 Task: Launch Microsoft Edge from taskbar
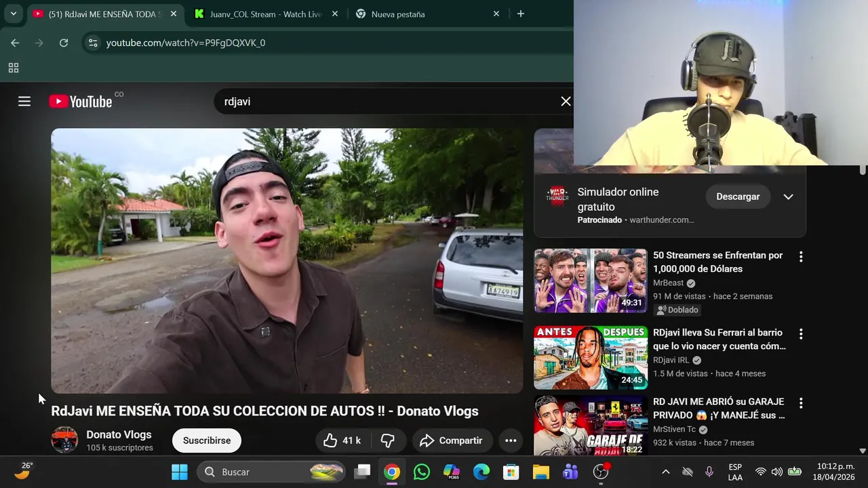click(481, 472)
